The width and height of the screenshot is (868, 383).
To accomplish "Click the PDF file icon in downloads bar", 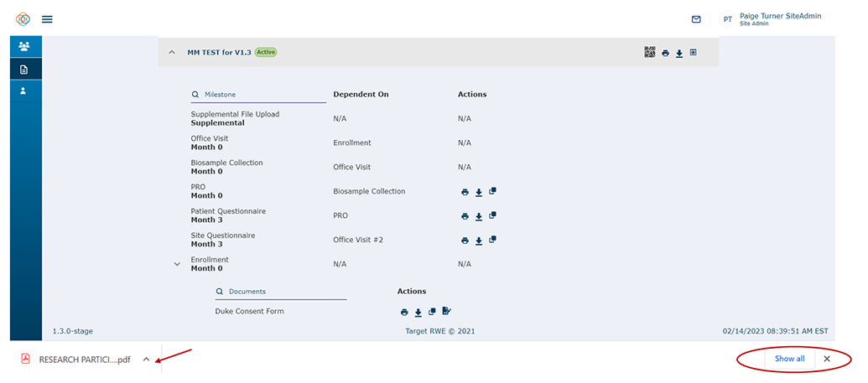I will [x=25, y=360].
